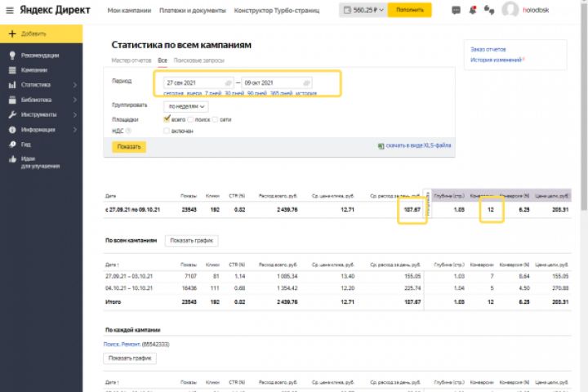
Task: Click the НДС help question icon
Action: point(128,131)
